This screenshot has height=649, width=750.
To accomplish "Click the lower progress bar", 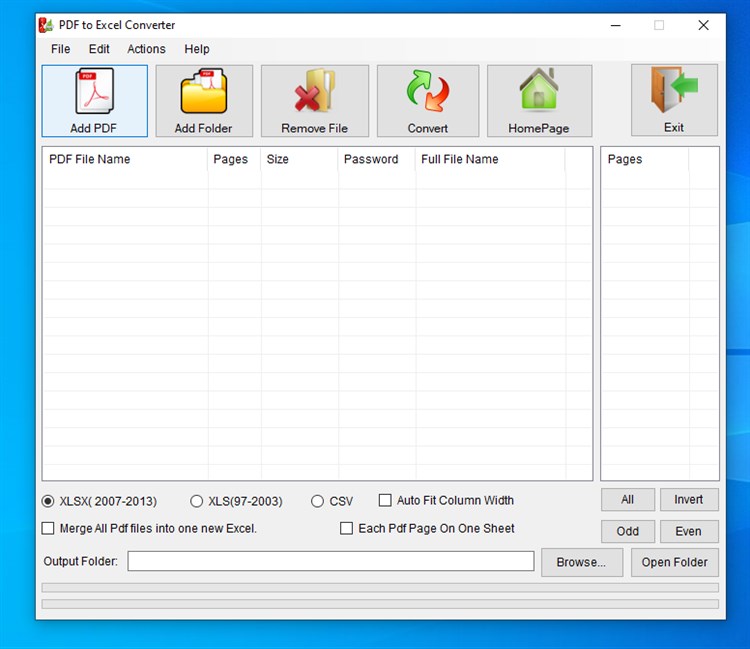I will click(380, 604).
